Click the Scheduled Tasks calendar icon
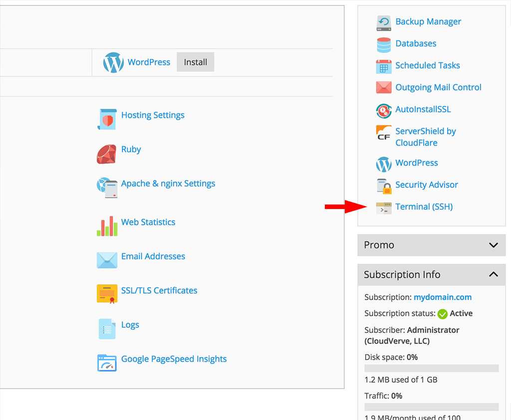This screenshot has height=420, width=511. pyautogui.click(x=384, y=67)
